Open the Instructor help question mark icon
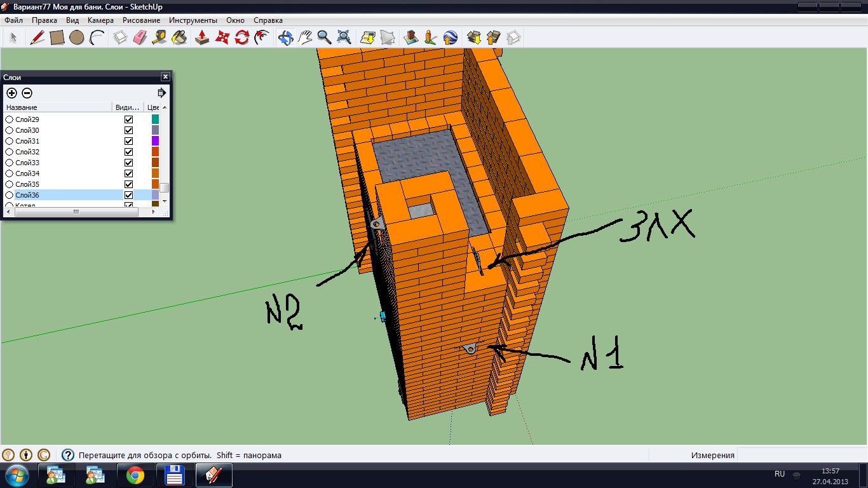Image resolution: width=868 pixels, height=488 pixels. click(x=68, y=455)
